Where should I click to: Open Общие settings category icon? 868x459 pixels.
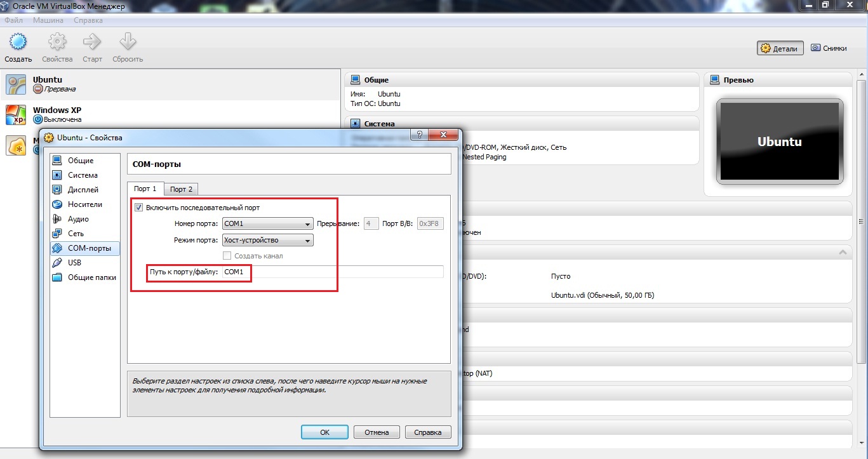57,160
